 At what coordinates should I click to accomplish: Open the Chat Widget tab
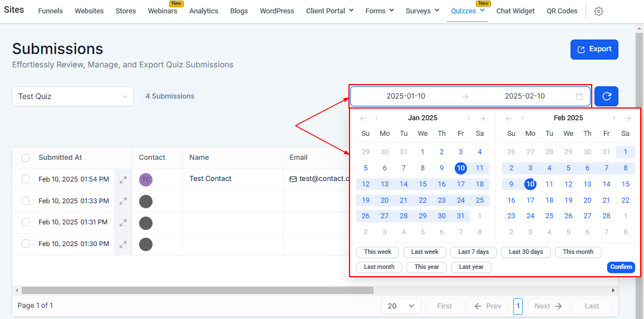tap(515, 11)
